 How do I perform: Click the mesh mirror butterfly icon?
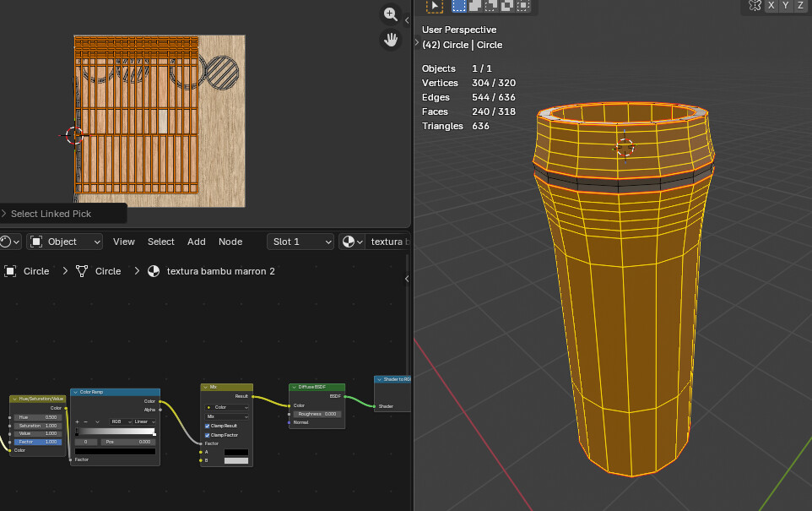pos(755,5)
